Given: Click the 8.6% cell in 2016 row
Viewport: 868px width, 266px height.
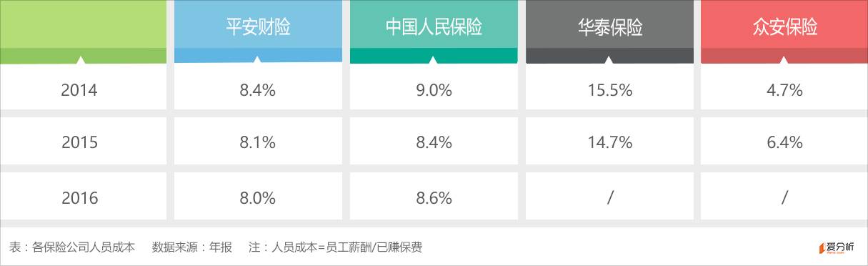Looking at the screenshot, I should [434, 198].
